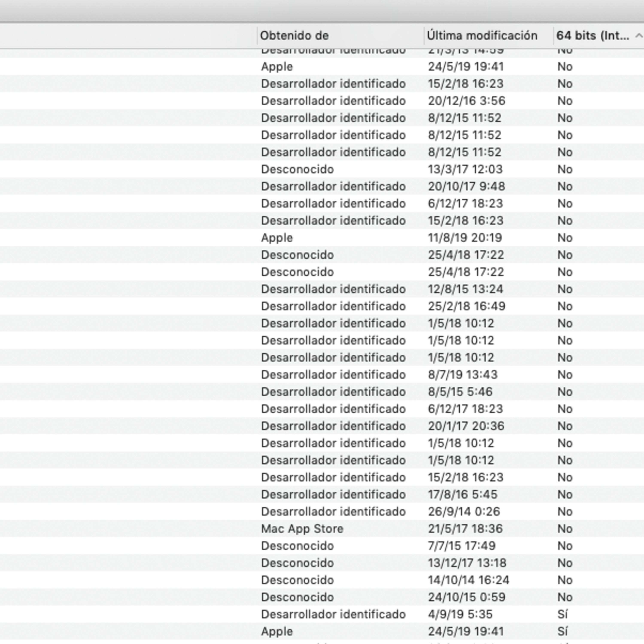Select the Apple row dated 11/8/19 20:19

(x=277, y=238)
